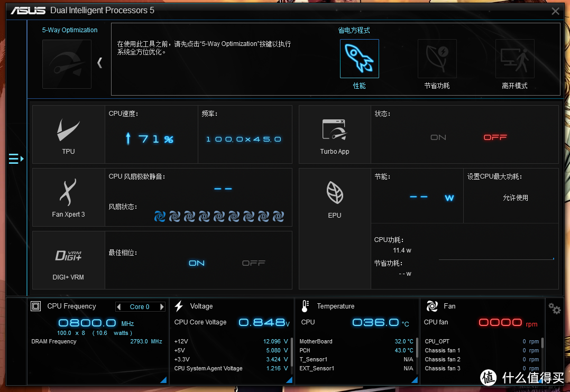
Task: Expand Temperature panel corner triangle
Action: 415,380
